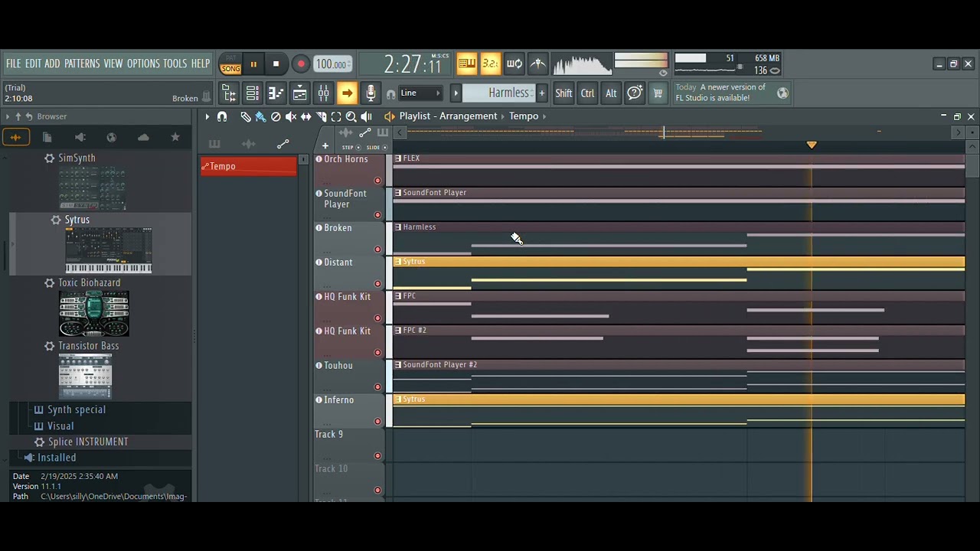Open the starred favorites tab in Browser

coord(175,138)
